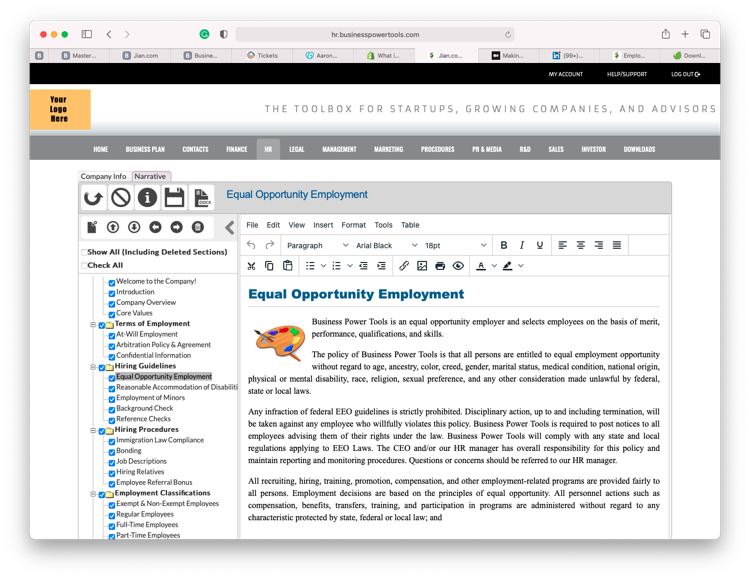This screenshot has height=579, width=750.
Task: Decrease indent in editor toolbar
Action: pyautogui.click(x=364, y=266)
